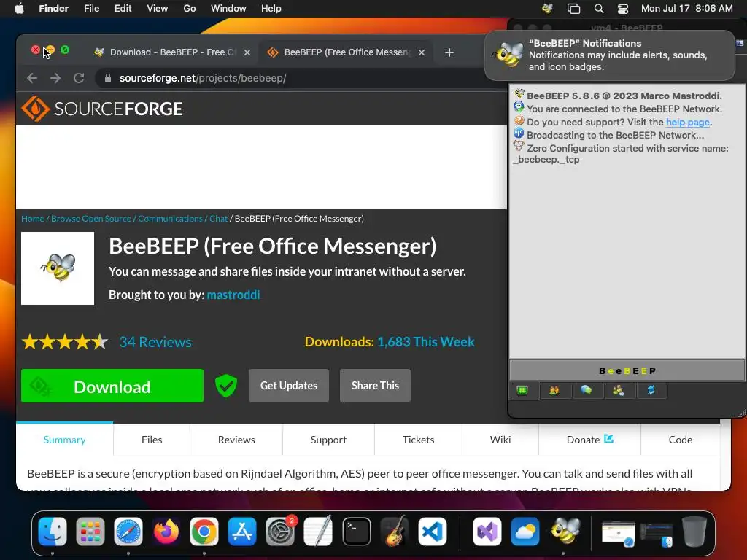Open BeeBEEP home view green icon

tap(522, 391)
